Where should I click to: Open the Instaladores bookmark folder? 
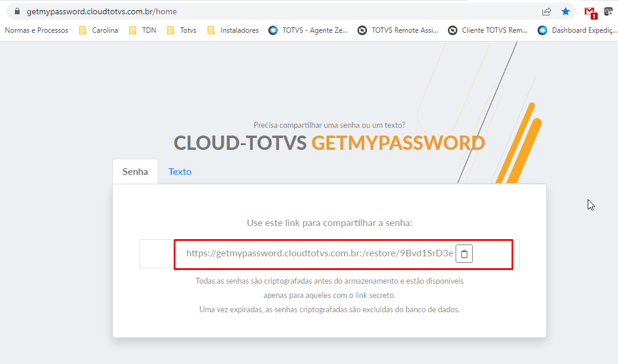pyautogui.click(x=233, y=30)
